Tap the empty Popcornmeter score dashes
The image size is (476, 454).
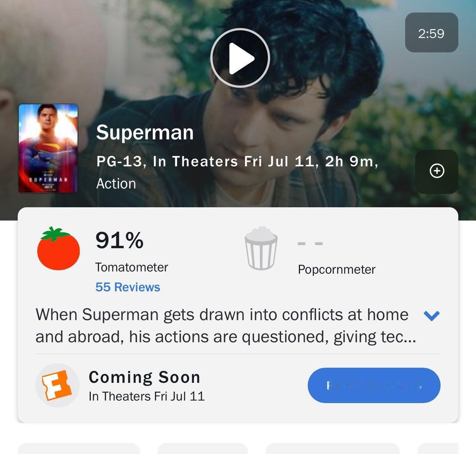click(310, 243)
